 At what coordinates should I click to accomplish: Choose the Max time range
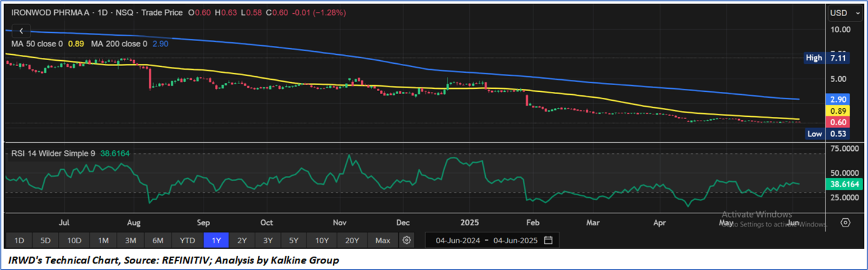click(x=383, y=241)
